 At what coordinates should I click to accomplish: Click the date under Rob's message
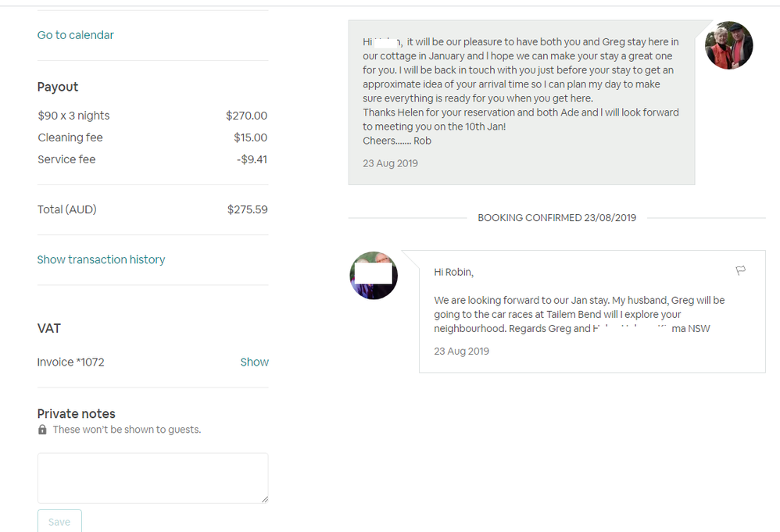tap(390, 163)
